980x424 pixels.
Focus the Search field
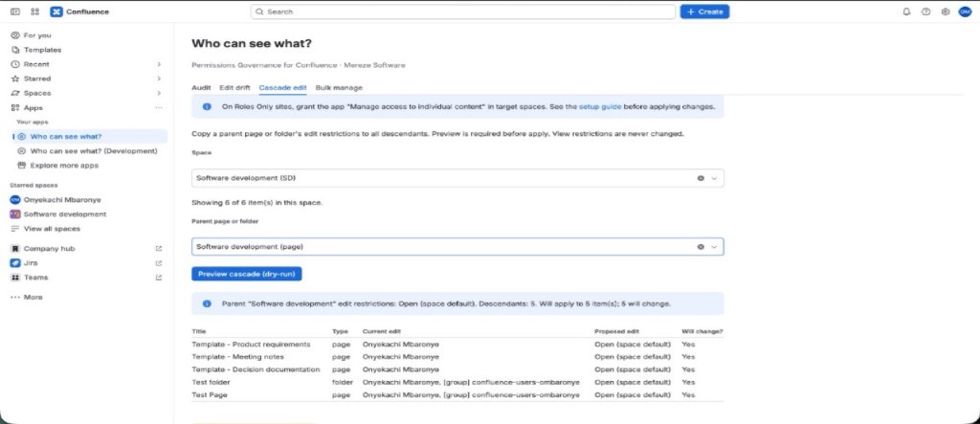(463, 11)
